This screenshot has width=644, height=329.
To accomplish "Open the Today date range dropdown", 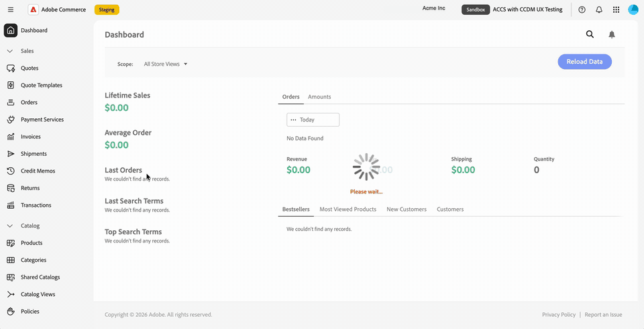I will [x=313, y=120].
